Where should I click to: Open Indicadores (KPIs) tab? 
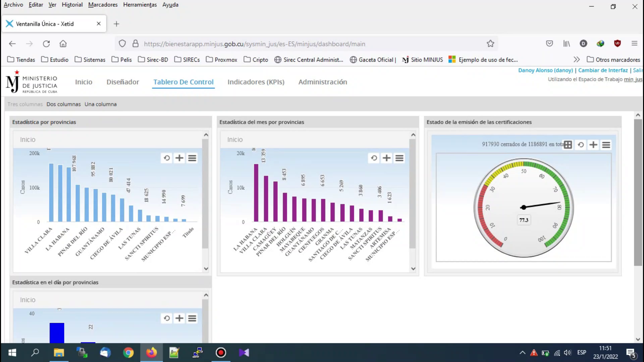pos(256,82)
